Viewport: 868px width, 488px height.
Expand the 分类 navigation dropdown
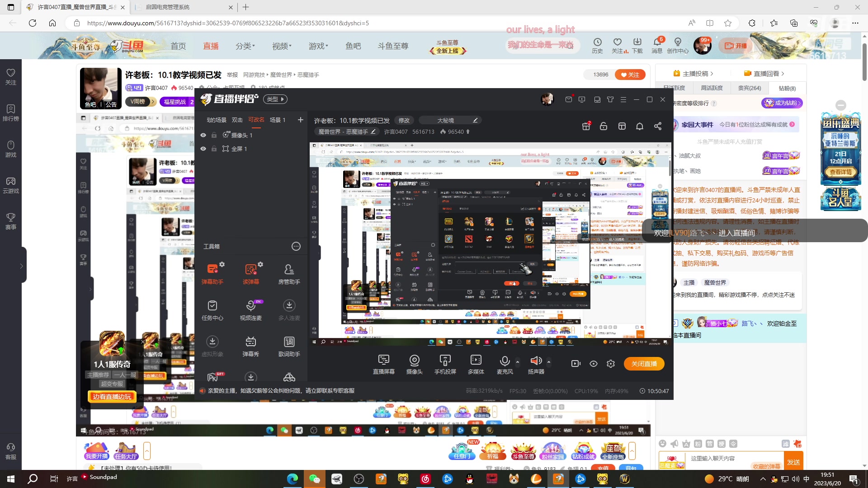[x=245, y=46]
